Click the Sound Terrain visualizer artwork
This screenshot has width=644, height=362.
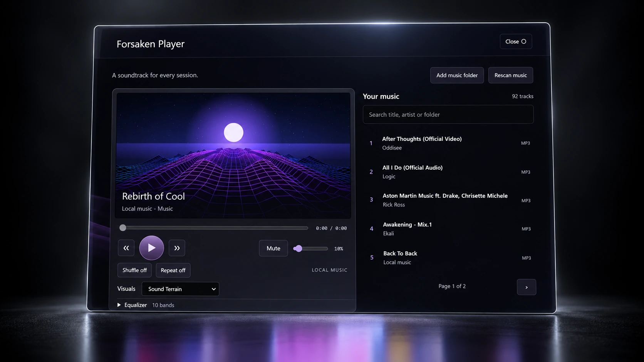(233, 155)
